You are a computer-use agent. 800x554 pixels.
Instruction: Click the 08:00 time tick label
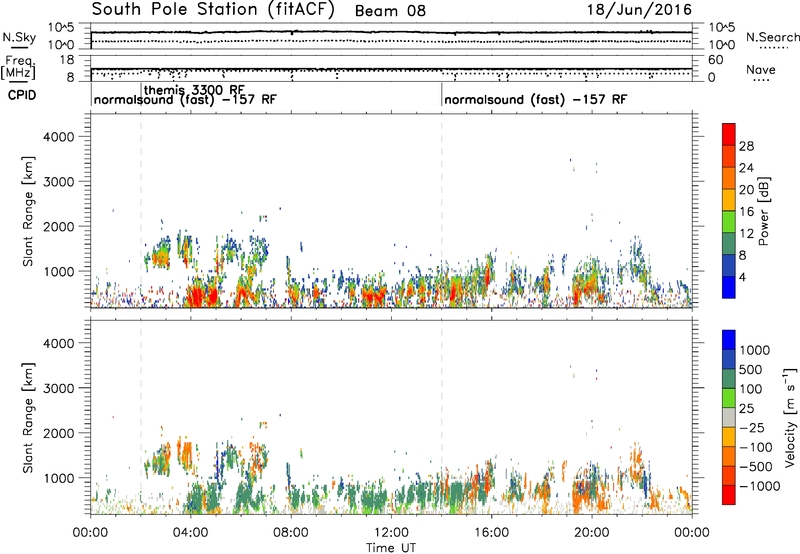click(291, 533)
